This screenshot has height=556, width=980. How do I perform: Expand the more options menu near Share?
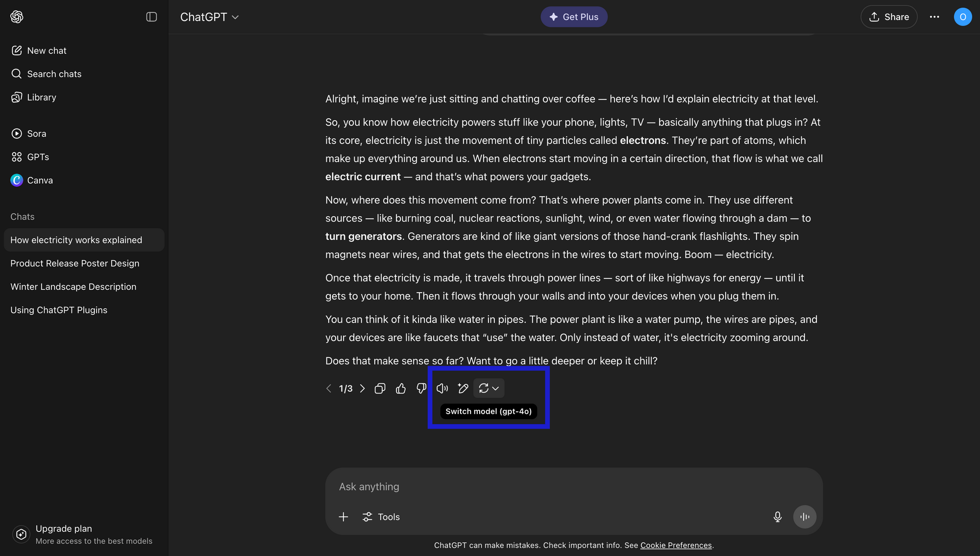(934, 17)
